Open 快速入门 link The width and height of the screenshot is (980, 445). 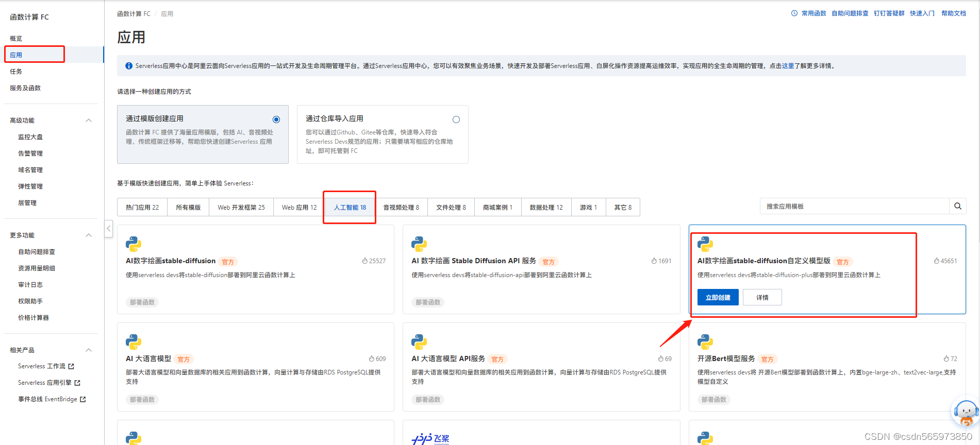pyautogui.click(x=922, y=13)
